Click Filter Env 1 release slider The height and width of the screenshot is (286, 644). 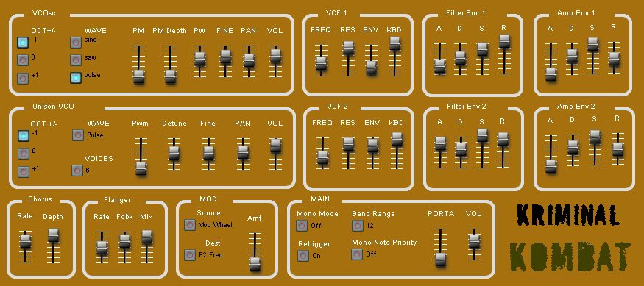pyautogui.click(x=504, y=41)
